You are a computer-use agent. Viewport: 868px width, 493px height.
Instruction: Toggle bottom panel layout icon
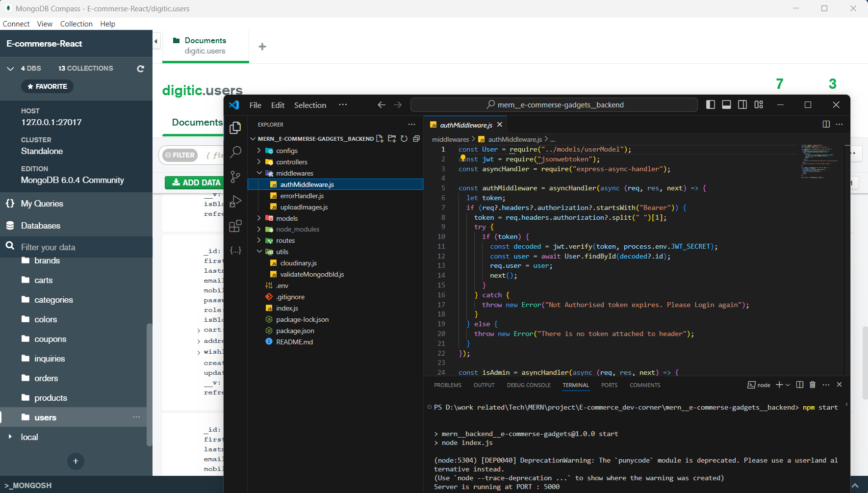[x=726, y=104]
